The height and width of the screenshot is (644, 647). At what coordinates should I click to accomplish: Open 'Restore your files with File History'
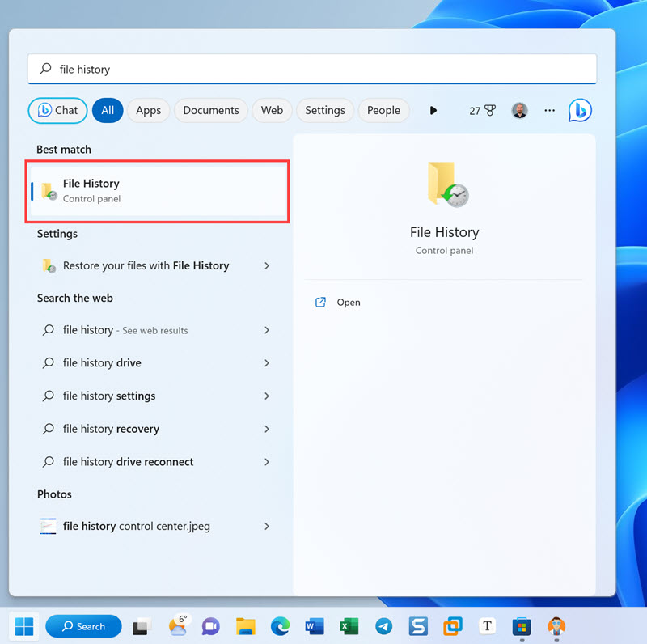click(x=146, y=265)
